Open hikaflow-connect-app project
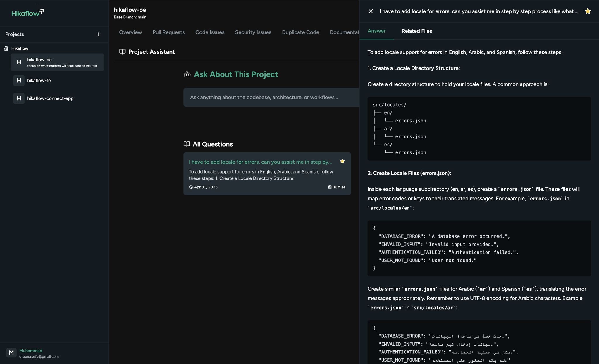The width and height of the screenshot is (599, 364). (50, 98)
